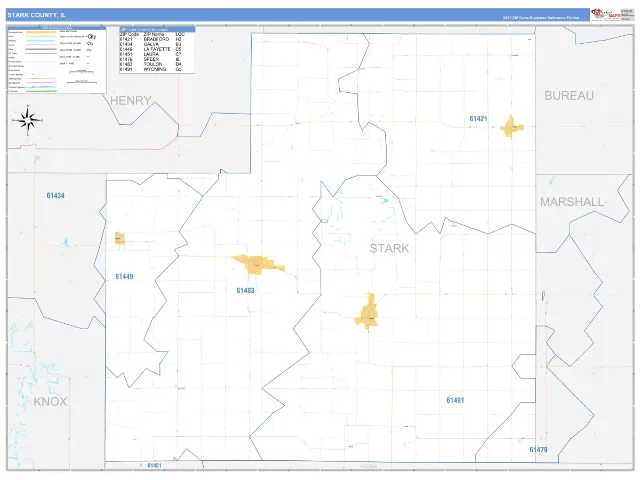Click the STARK county label

tap(389, 248)
